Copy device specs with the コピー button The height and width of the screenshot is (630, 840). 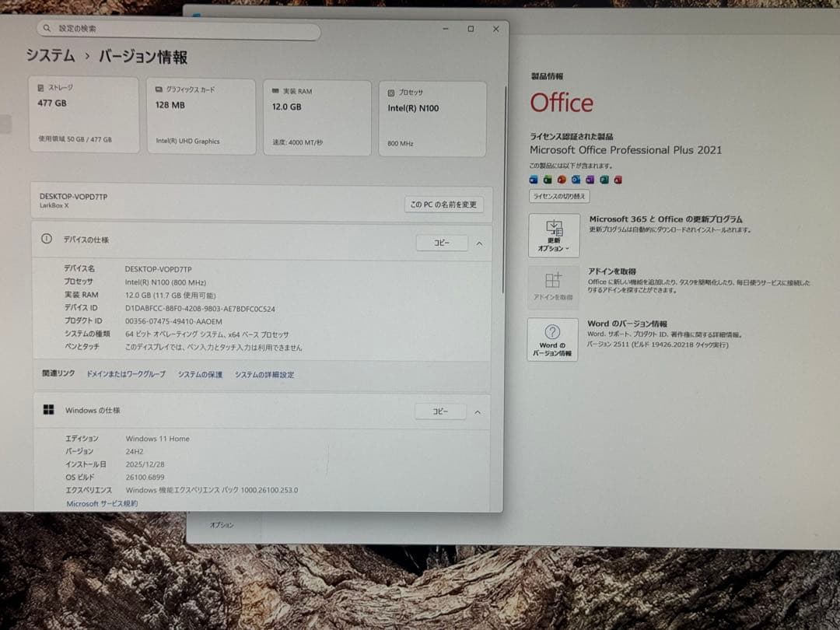[441, 243]
